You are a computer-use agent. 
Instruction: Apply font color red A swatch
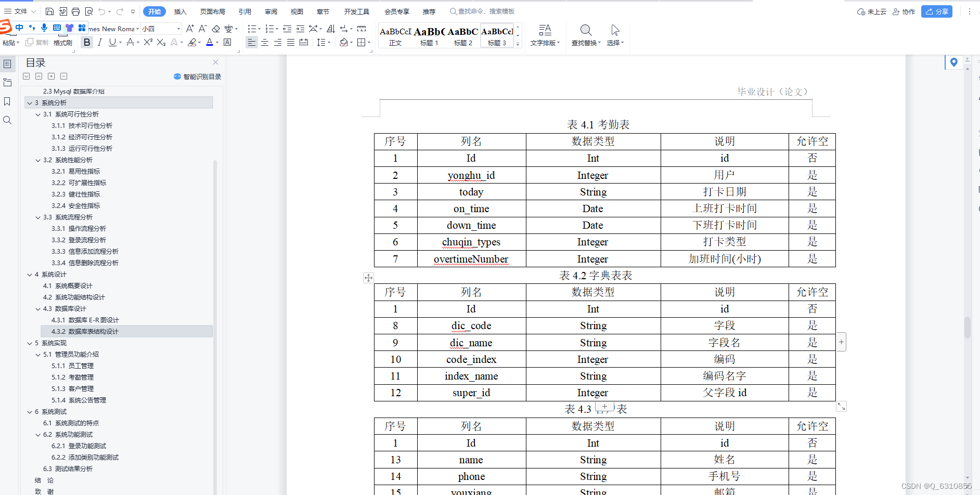(209, 42)
